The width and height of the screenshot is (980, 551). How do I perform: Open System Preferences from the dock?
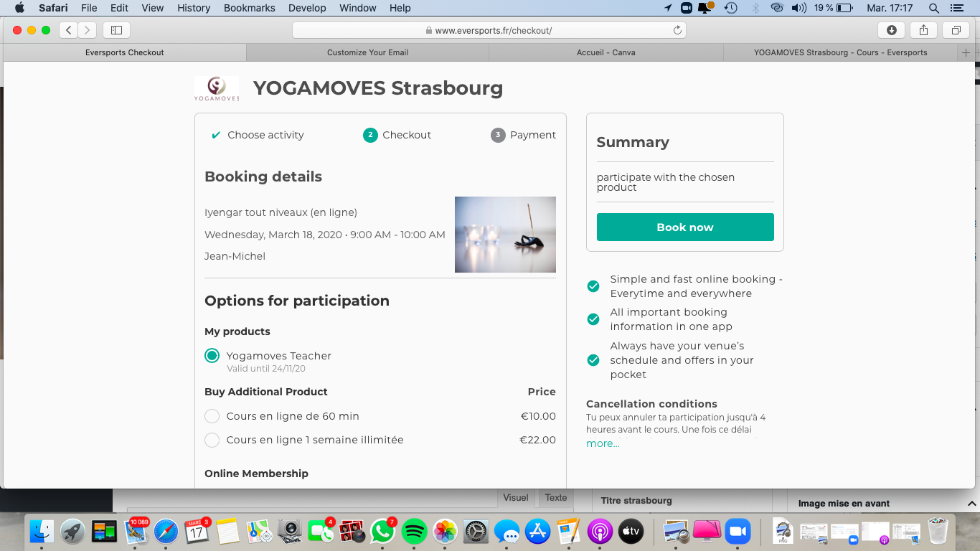pyautogui.click(x=476, y=532)
